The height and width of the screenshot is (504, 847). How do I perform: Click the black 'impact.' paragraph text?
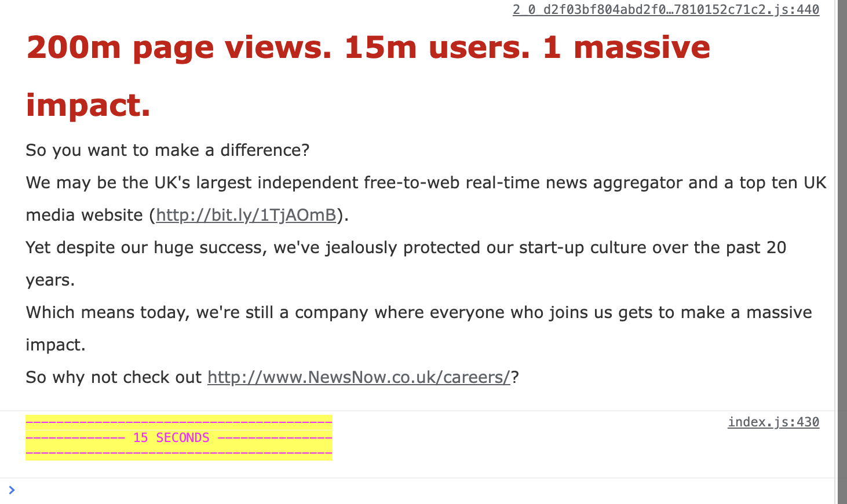point(56,345)
